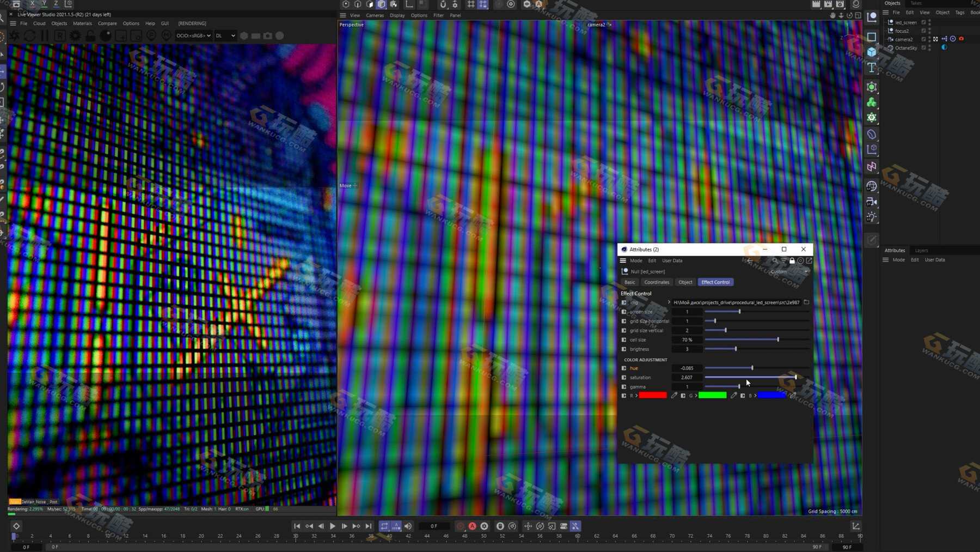The height and width of the screenshot is (552, 980).
Task: Expand the img parameter chevron
Action: tap(669, 302)
